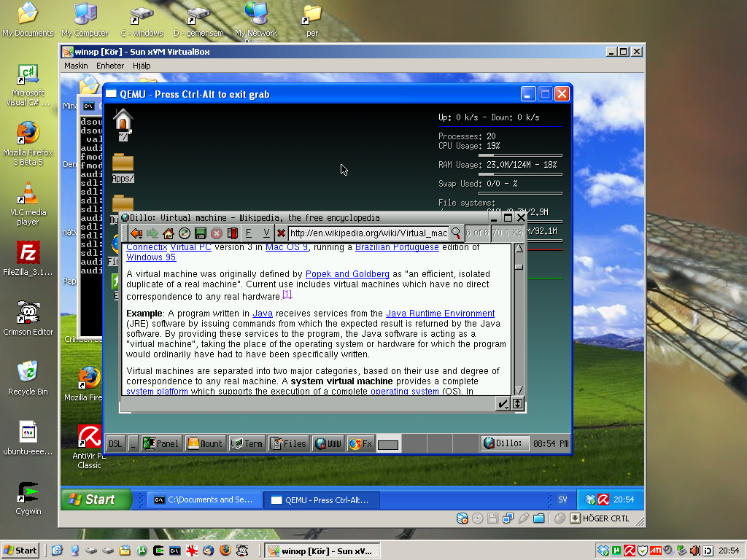Image resolution: width=747 pixels, height=560 pixels.
Task: Click VirtualBox floppy status icon
Action: pyautogui.click(x=492, y=518)
